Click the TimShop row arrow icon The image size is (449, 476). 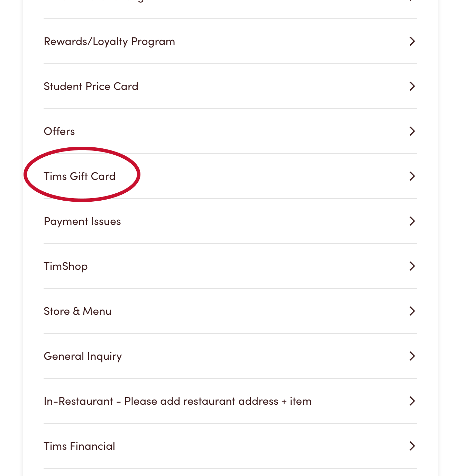pyautogui.click(x=412, y=266)
